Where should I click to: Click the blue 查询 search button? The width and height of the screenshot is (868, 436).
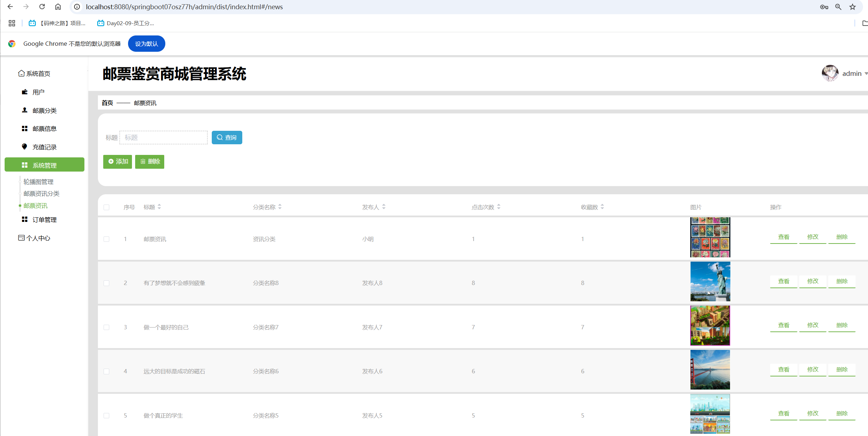pyautogui.click(x=227, y=138)
